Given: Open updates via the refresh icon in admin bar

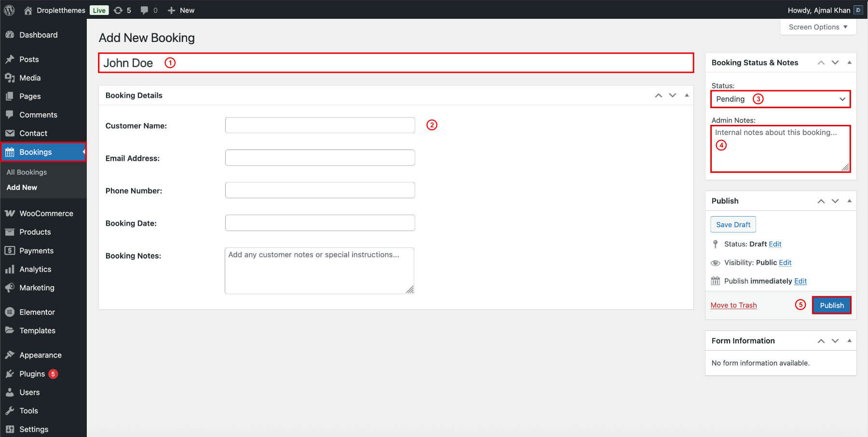Looking at the screenshot, I should point(117,10).
